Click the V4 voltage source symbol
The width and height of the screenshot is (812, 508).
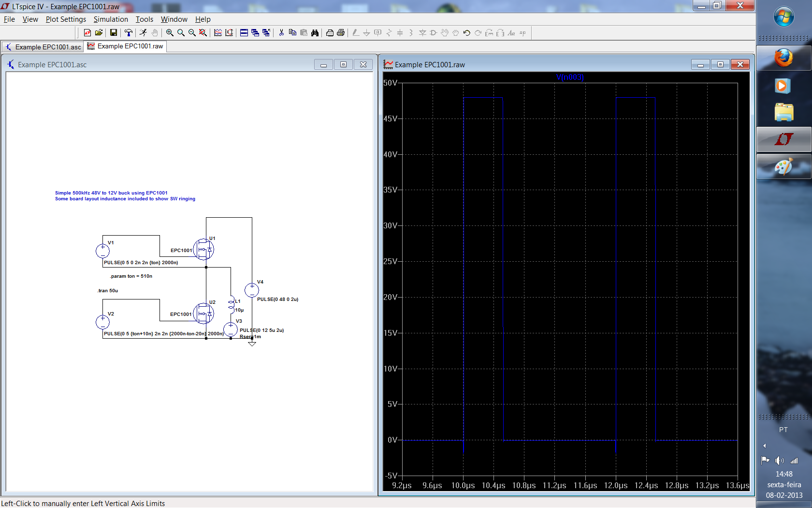(251, 290)
